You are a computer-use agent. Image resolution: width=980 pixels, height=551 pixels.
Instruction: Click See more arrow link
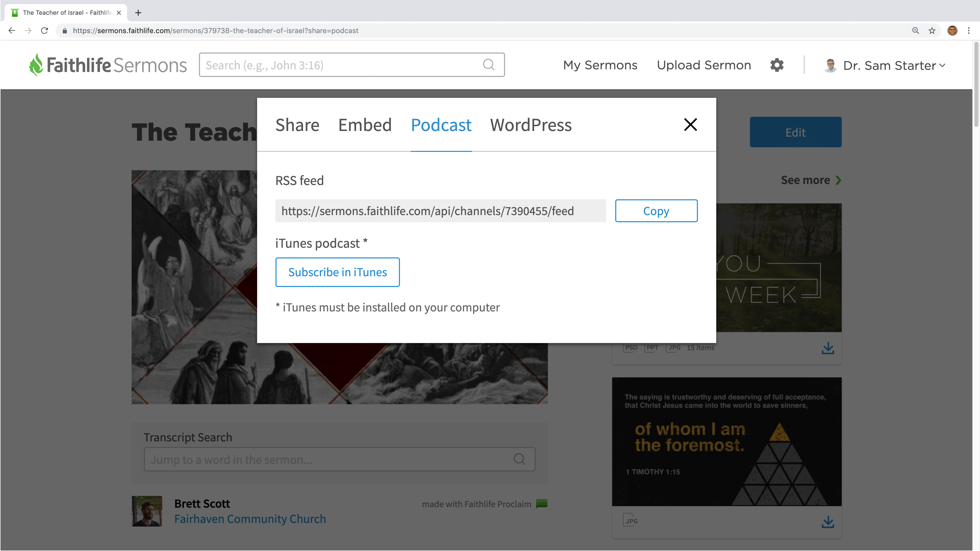coord(811,180)
